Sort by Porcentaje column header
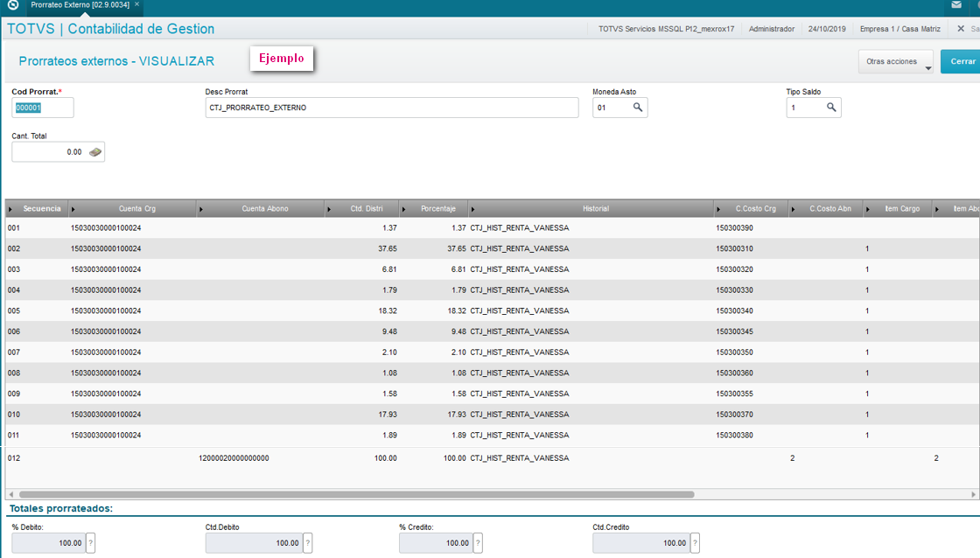Viewport: 980px width, 558px height. (x=433, y=209)
